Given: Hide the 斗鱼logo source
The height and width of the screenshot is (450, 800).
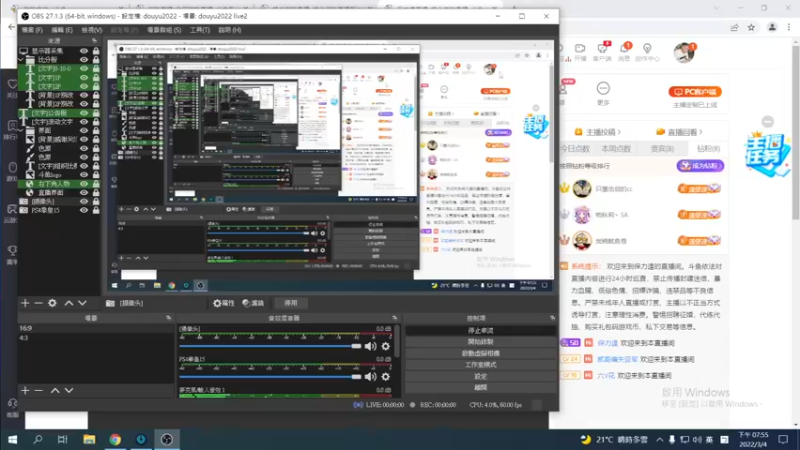Looking at the screenshot, I should point(84,175).
